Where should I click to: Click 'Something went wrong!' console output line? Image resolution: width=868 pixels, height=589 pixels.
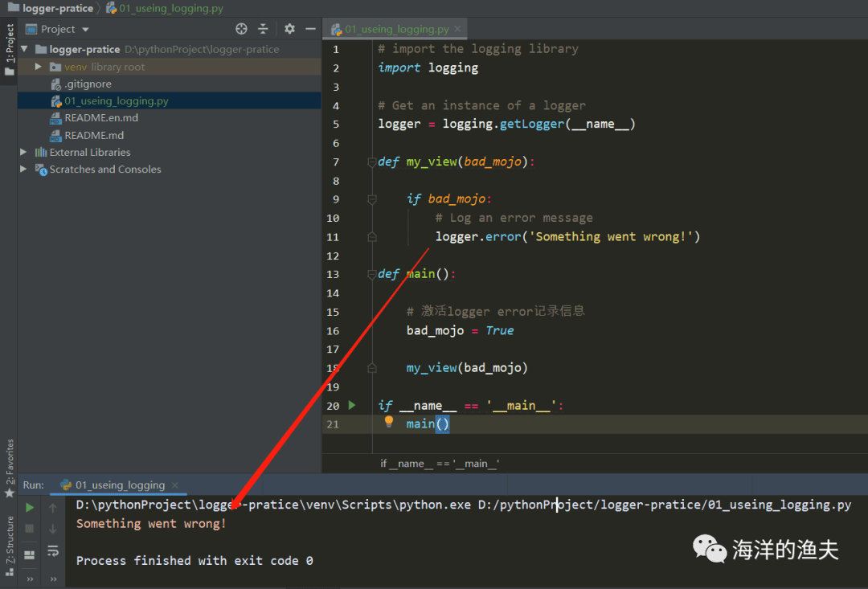(x=151, y=524)
